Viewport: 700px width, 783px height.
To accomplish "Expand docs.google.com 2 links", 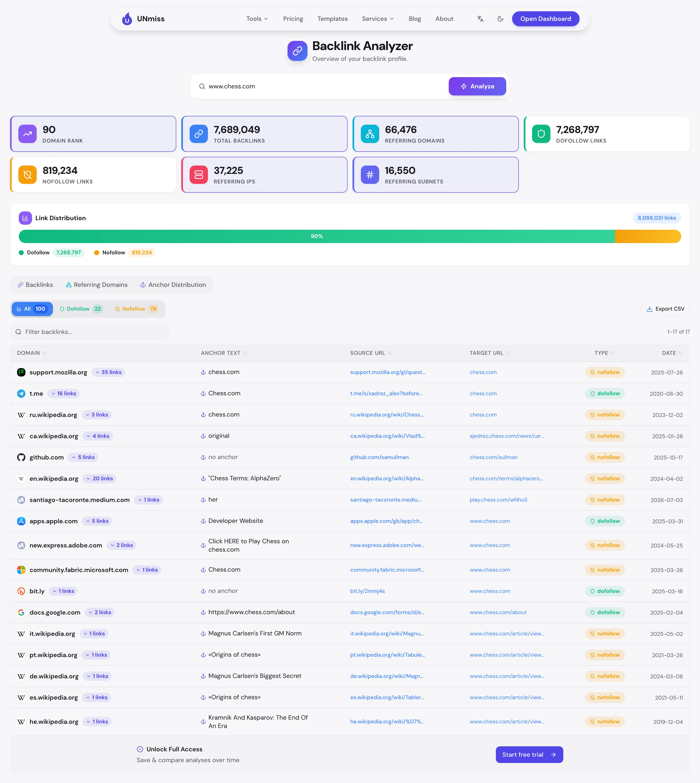I will click(x=100, y=612).
